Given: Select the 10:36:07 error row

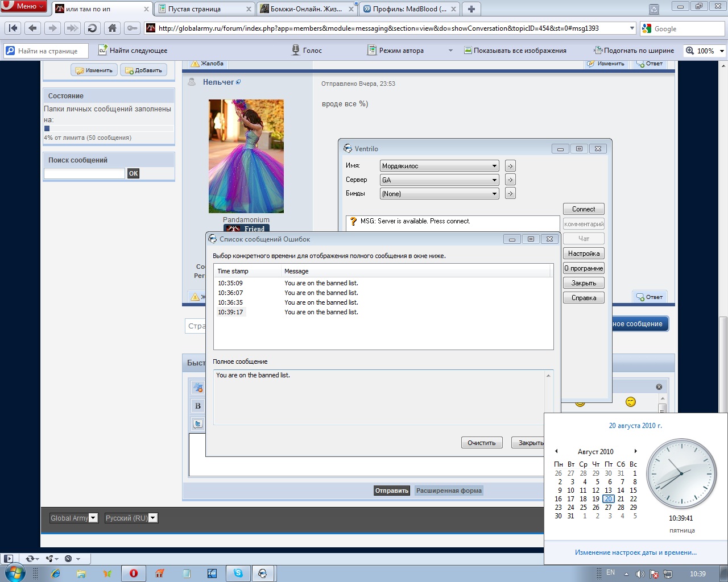Looking at the screenshot, I should [382, 293].
